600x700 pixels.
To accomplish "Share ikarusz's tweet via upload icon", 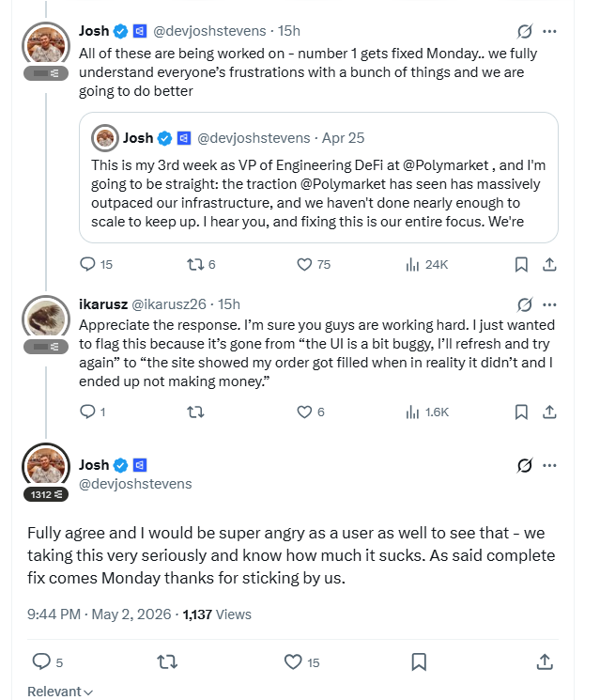I will tap(549, 412).
